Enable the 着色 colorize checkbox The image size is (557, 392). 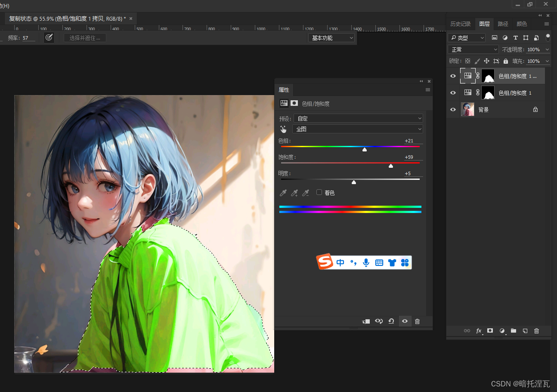point(319,192)
